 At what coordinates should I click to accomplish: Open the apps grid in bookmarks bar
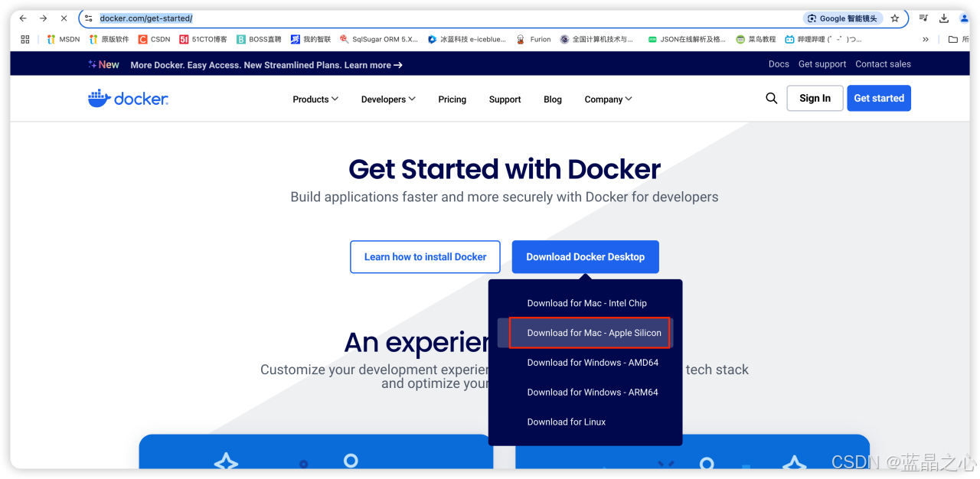(x=25, y=39)
